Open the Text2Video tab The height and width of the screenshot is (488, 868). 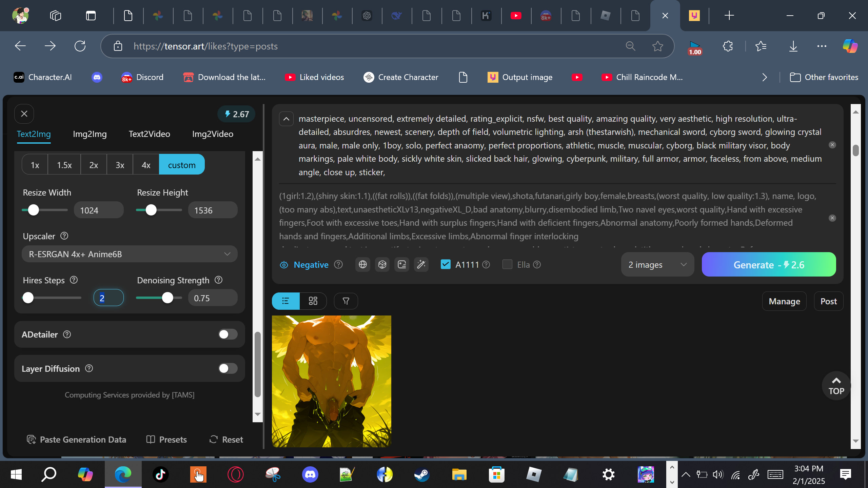point(149,134)
